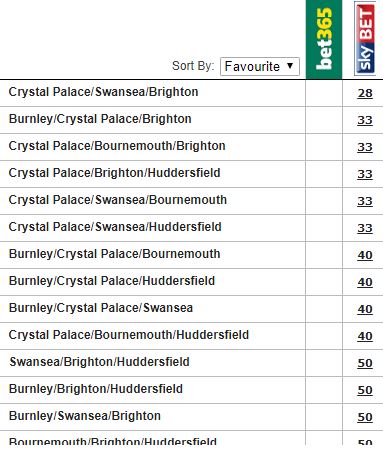Open the Sort By Favourite dropdown

(260, 66)
